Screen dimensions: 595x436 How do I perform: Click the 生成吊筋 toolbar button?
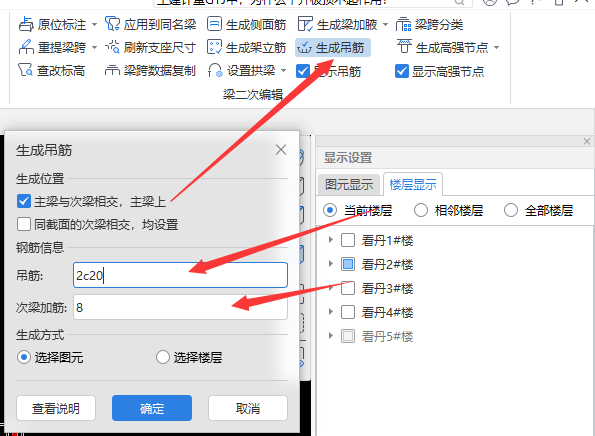(332, 47)
